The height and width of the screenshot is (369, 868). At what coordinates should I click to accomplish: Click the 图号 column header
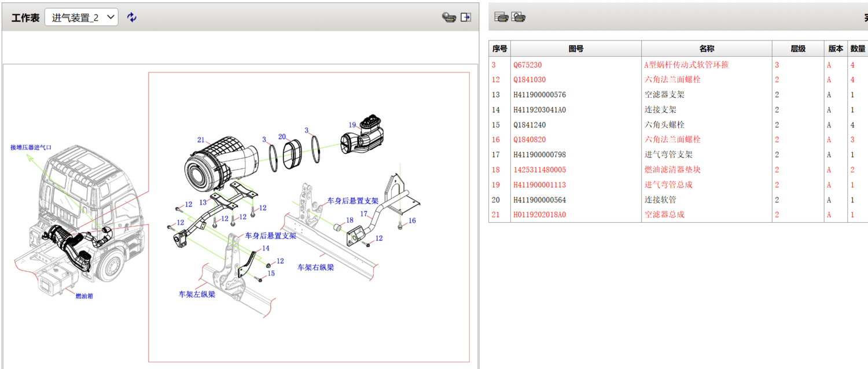click(576, 48)
